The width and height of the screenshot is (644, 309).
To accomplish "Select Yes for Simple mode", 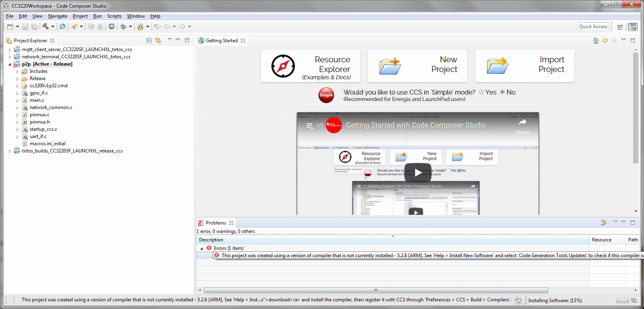I will coord(481,92).
